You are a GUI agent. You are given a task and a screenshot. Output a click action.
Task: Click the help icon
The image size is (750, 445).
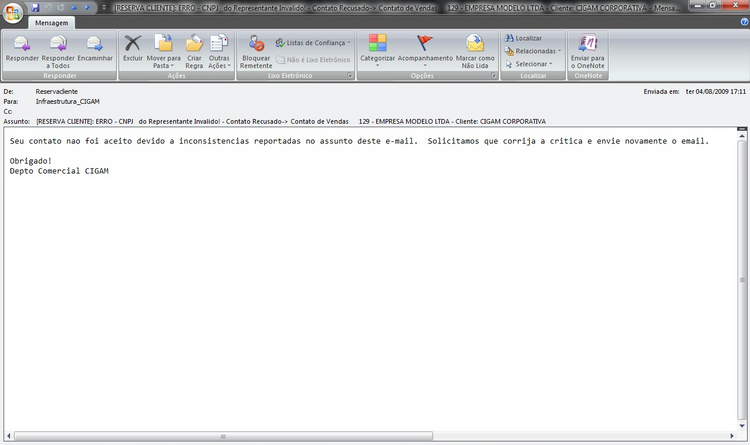[744, 22]
